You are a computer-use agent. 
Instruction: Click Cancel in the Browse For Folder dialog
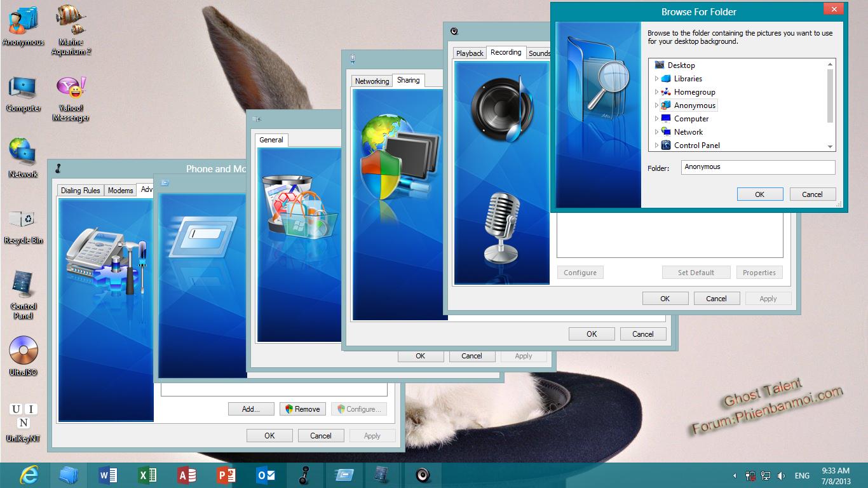coord(812,194)
